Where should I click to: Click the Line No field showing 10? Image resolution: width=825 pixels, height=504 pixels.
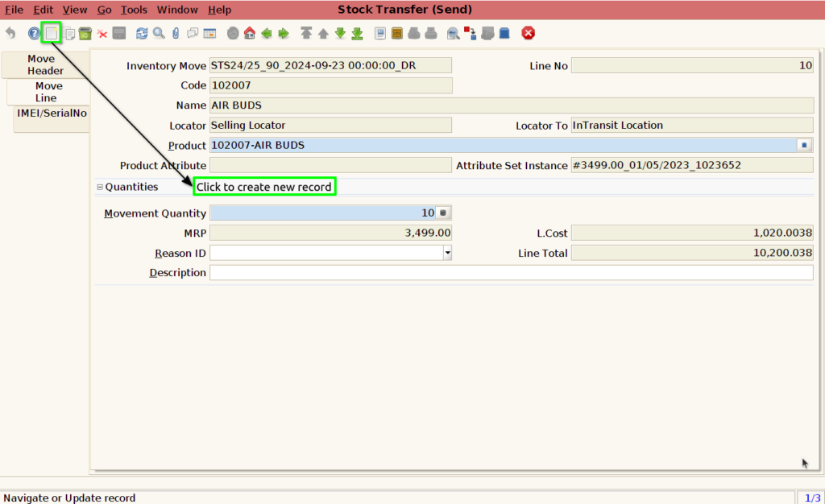pos(692,65)
